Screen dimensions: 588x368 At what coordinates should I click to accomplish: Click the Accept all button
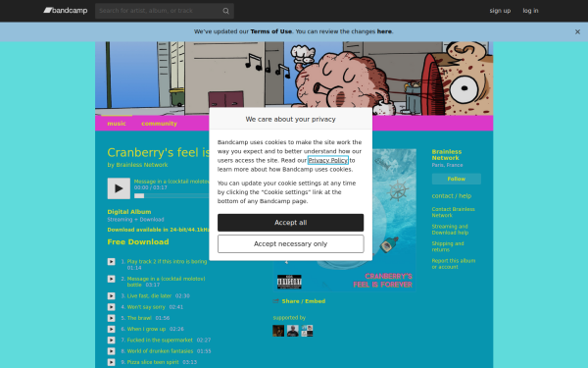coord(291,223)
